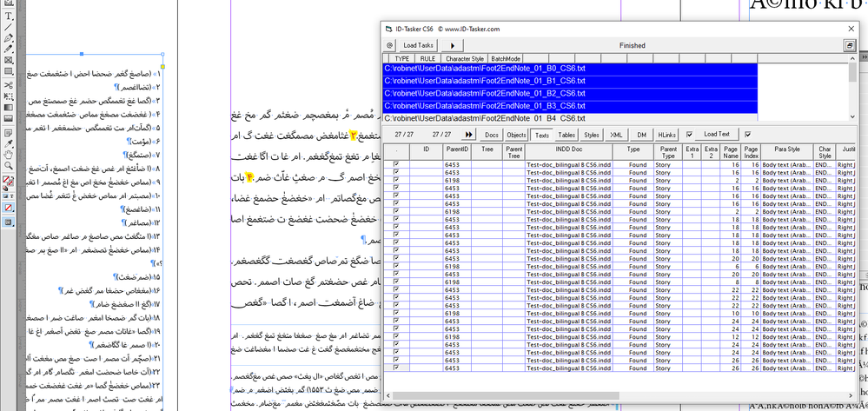868x411 pixels.
Task: Switch to the Tables tab
Action: [567, 135]
